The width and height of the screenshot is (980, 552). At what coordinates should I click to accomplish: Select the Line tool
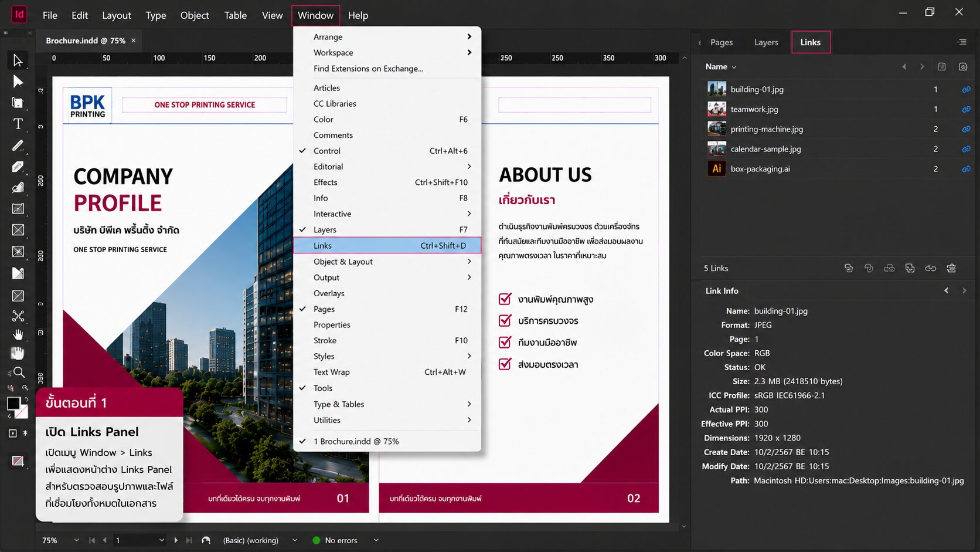pyautogui.click(x=18, y=145)
